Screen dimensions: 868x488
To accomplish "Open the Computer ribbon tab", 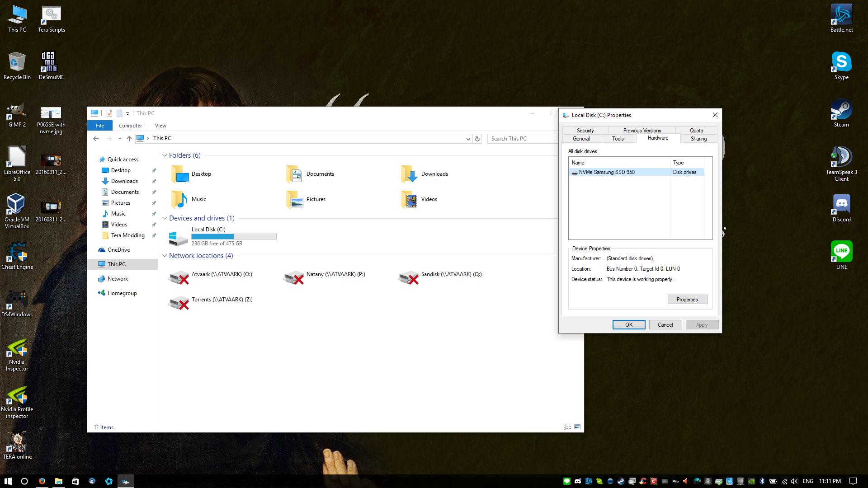I will 130,126.
